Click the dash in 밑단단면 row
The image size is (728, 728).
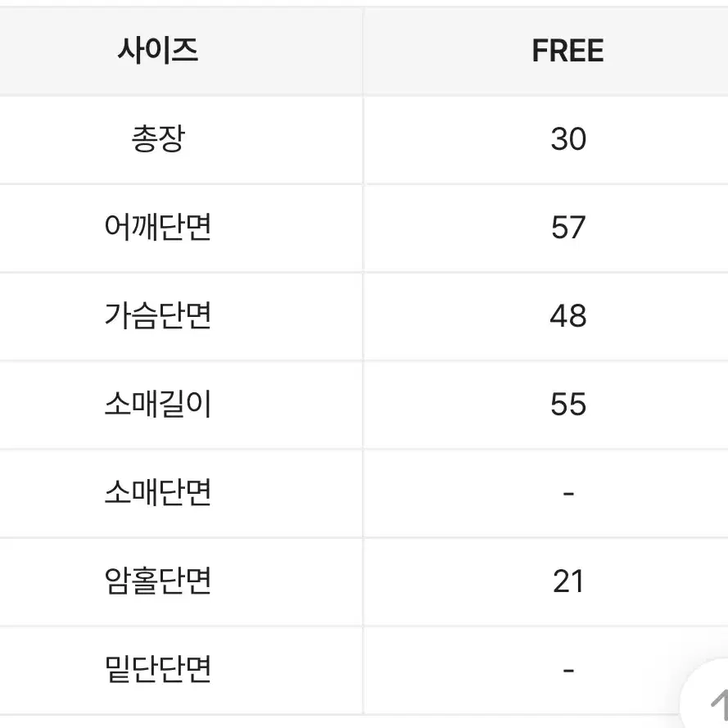point(568,670)
